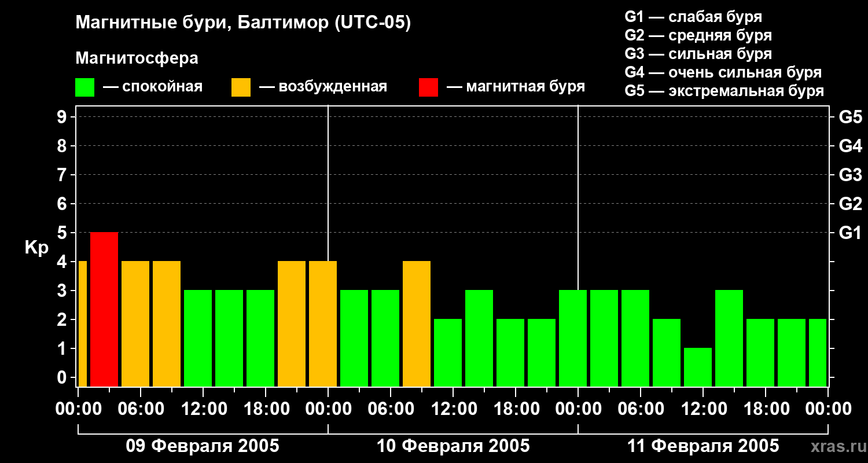Click the orange 'возбужденная' legend swatch
This screenshot has height=463, width=868.
[x=241, y=87]
